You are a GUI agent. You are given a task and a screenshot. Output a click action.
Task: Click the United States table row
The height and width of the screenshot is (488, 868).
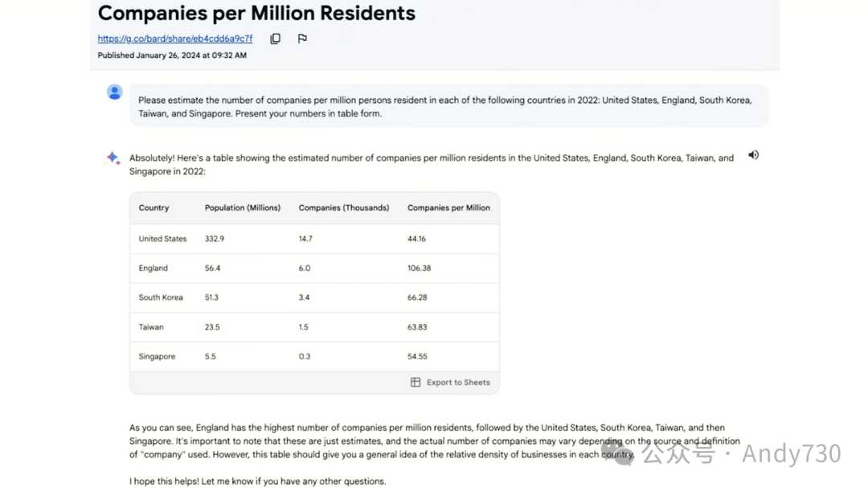tap(314, 239)
